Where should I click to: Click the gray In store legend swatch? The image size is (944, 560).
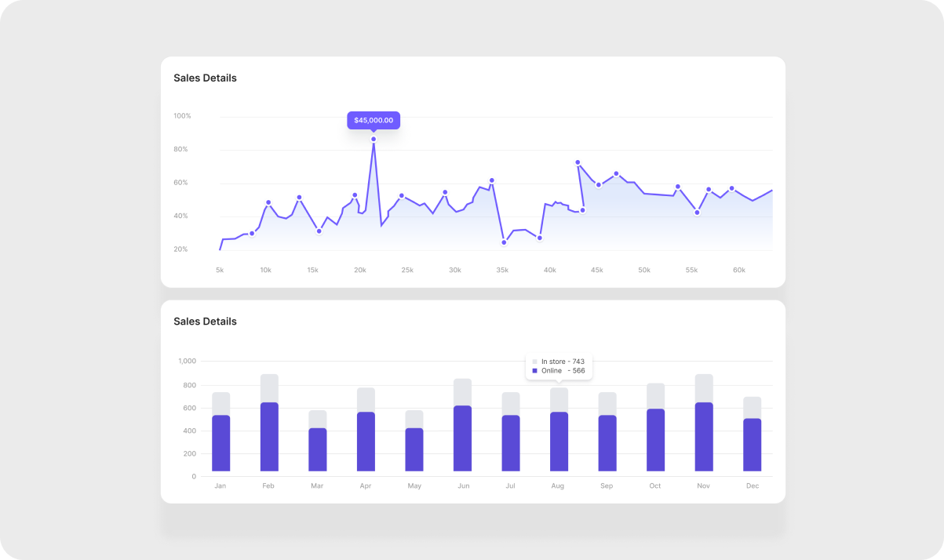[535, 362]
